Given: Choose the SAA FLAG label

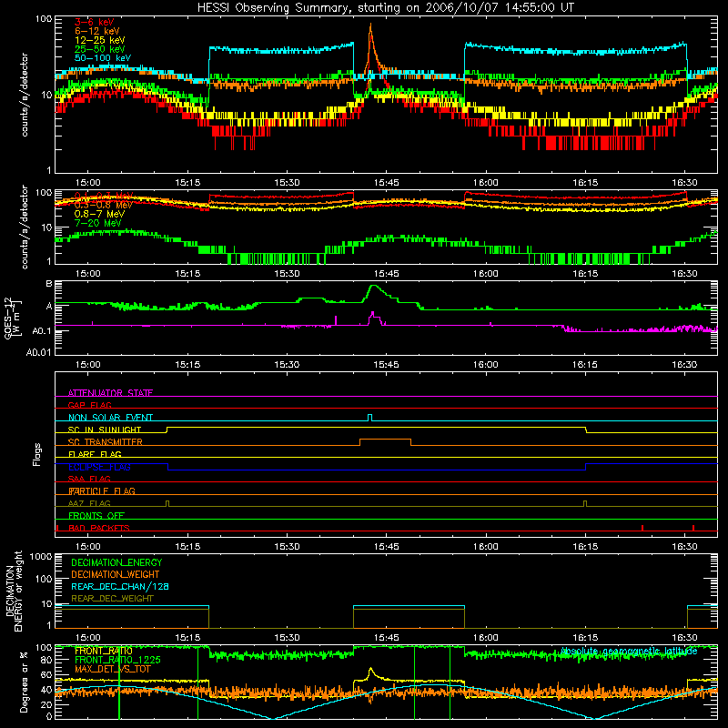Looking at the screenshot, I should point(89,479).
